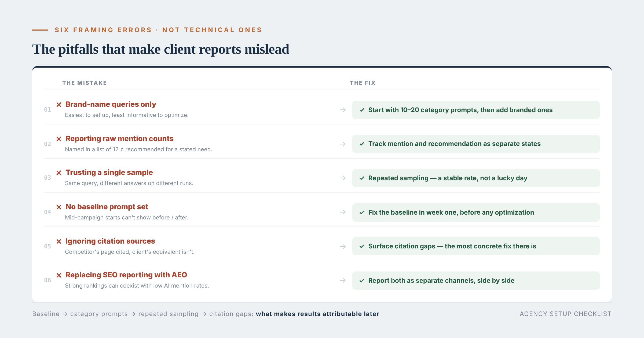644x338 pixels.
Task: Click the arrow in the Replacing SEO reporting row
Action: coord(343,280)
